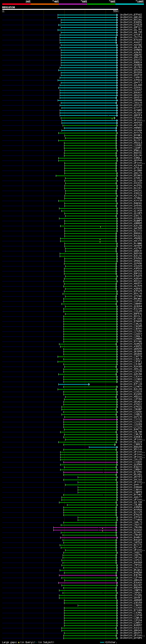Screen dimensions: 146x644
Task: Select hit label UniRef100_C5KXM6
Action: tap(131, 527)
